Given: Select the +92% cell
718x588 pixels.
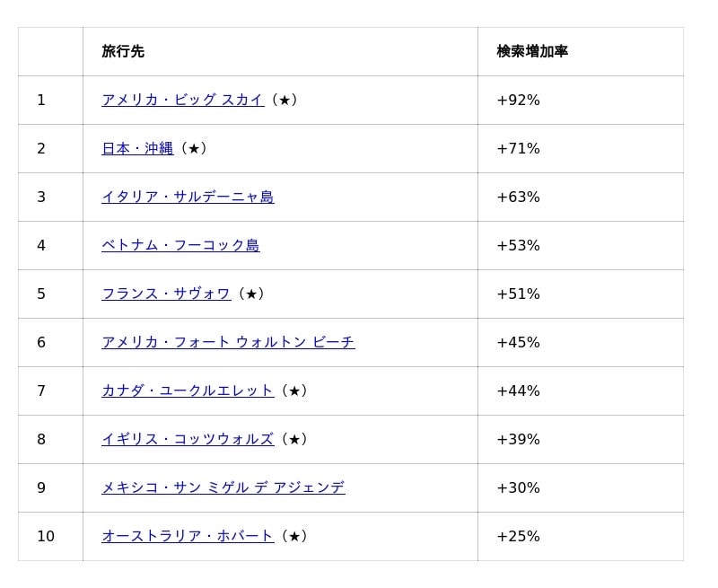Looking at the screenshot, I should pos(518,101).
